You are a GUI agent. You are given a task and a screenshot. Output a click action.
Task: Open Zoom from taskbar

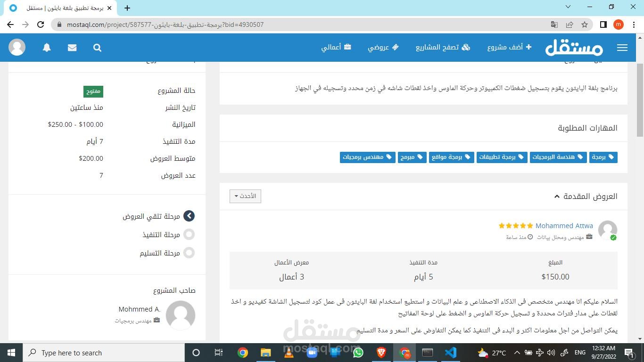tap(312, 353)
